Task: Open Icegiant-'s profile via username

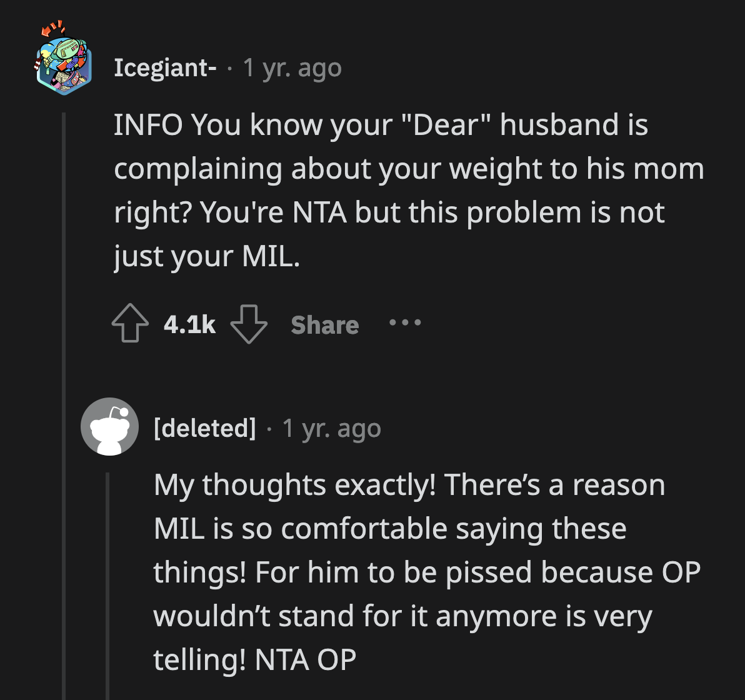Action: (x=164, y=67)
